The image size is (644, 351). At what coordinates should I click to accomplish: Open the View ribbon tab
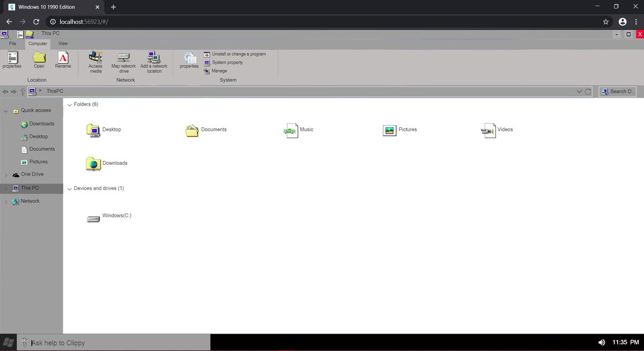(63, 43)
